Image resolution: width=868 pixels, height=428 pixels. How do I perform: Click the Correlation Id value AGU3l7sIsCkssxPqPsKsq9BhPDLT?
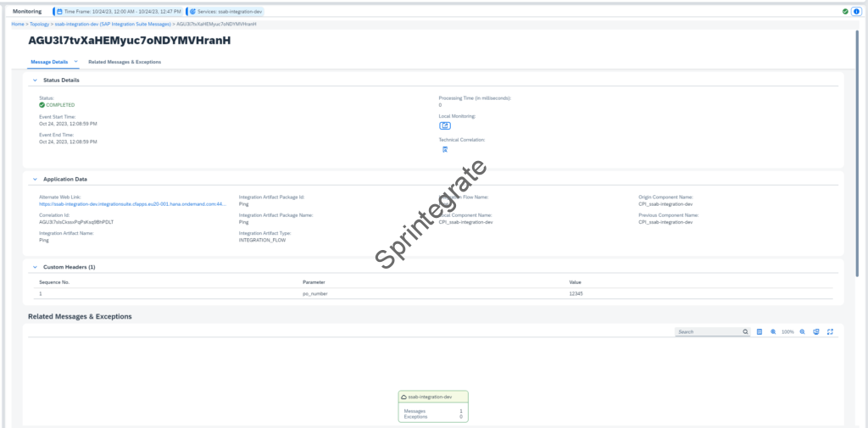[x=76, y=222]
